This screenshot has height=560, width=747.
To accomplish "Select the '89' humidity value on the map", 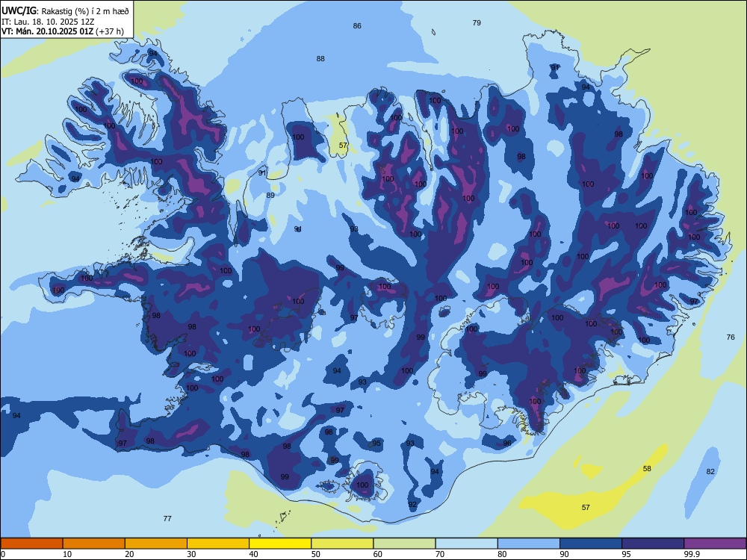I will 270,195.
